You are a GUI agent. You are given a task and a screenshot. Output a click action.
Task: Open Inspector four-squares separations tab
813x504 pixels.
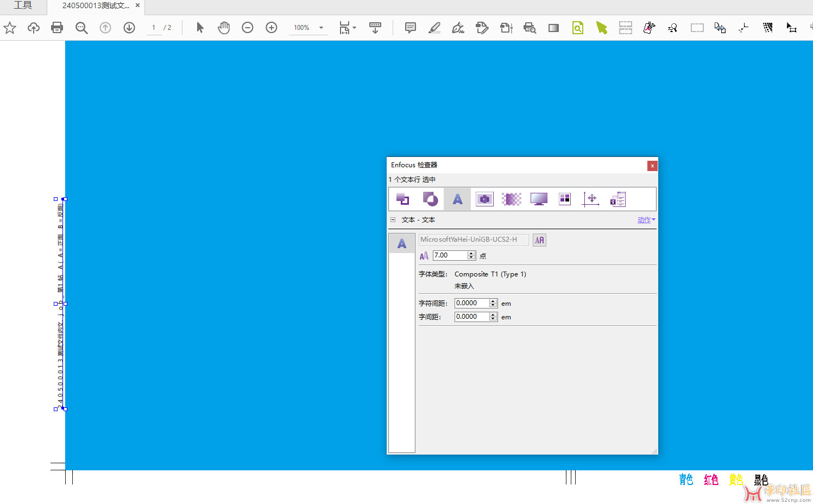tap(565, 199)
